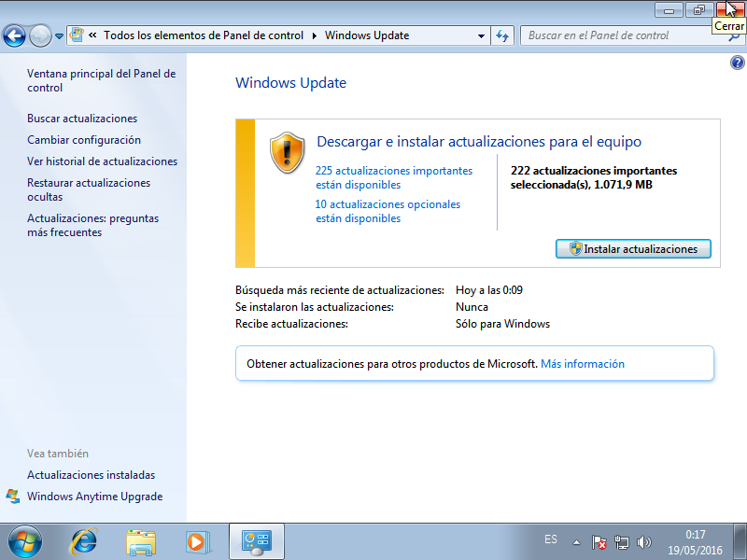Screen dimensions: 747x560
Task: Open help with the blue question mark icon
Action: pyautogui.click(x=737, y=63)
